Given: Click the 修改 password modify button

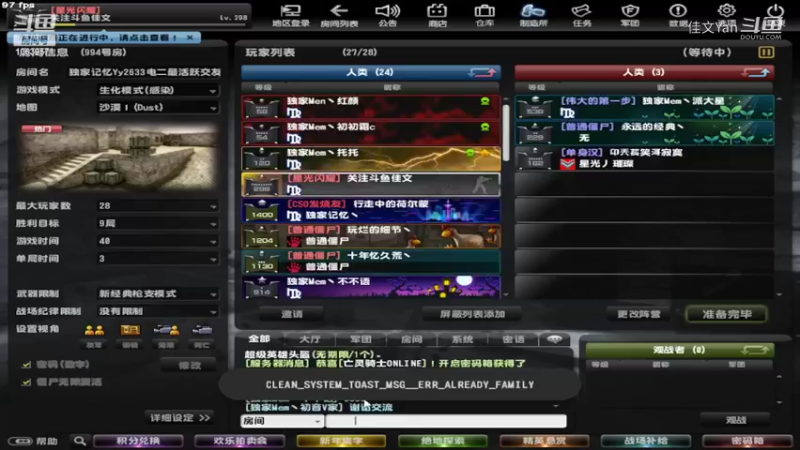Looking at the screenshot, I should pos(189,365).
